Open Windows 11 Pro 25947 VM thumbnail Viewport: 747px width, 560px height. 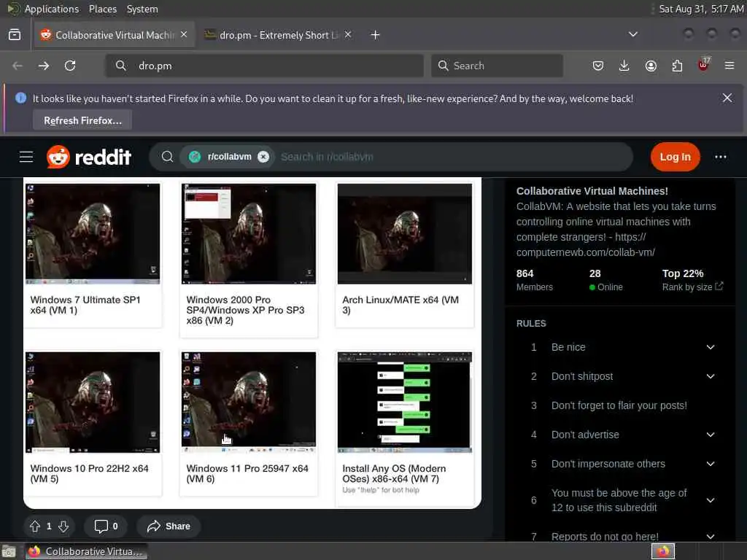coord(249,402)
